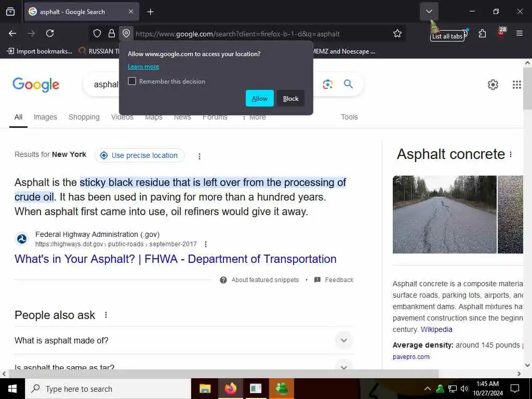Image resolution: width=532 pixels, height=399 pixels.
Task: Bookmark this page with the star icon
Action: (x=397, y=34)
